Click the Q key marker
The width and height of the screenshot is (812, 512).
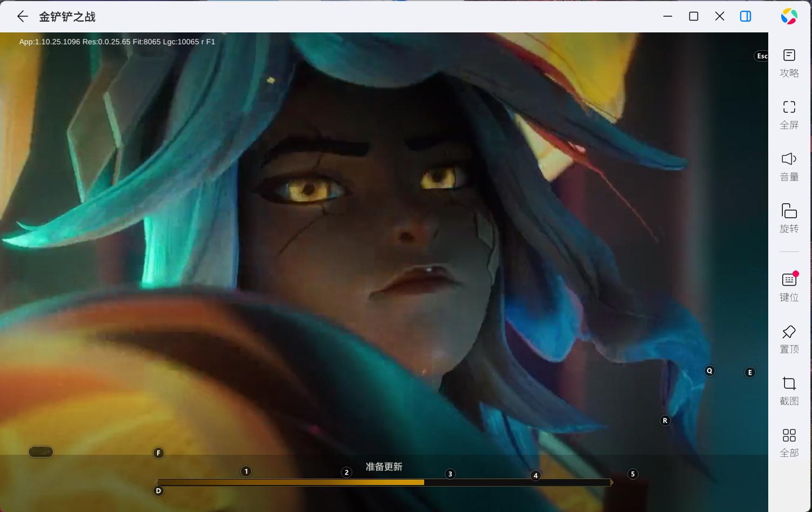(x=709, y=370)
